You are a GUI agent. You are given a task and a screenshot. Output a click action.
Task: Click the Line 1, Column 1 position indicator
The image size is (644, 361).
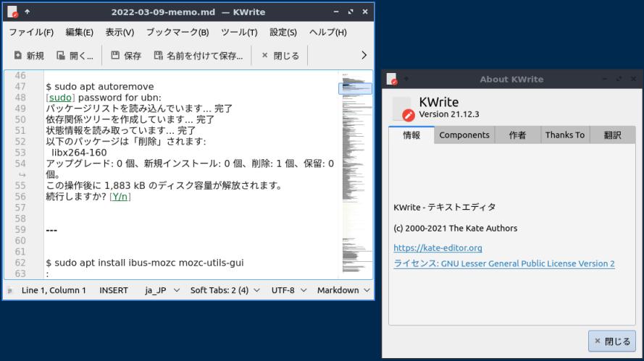(54, 290)
